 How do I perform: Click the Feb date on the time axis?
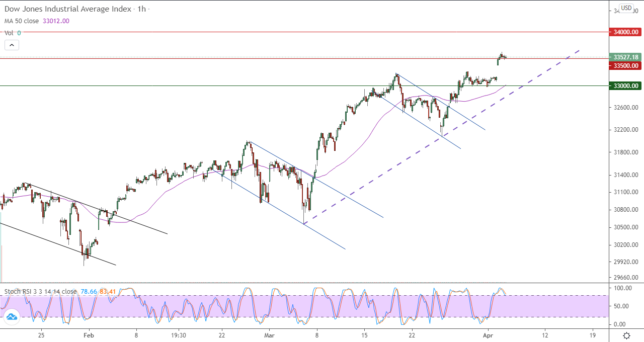pyautogui.click(x=88, y=335)
